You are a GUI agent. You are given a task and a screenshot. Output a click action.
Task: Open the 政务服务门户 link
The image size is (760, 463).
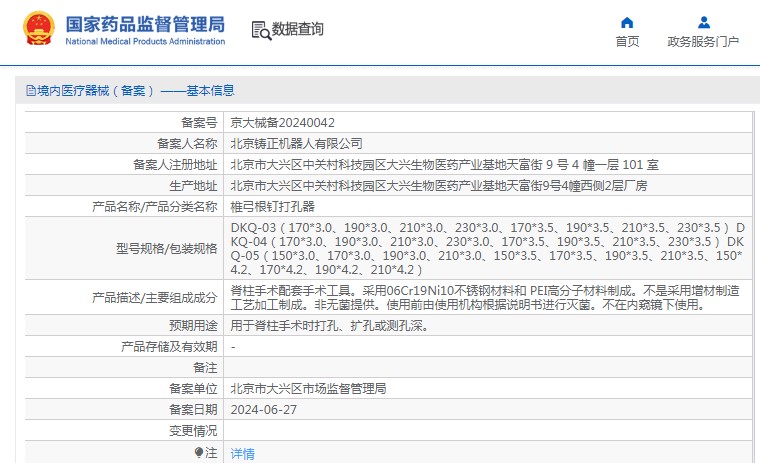coord(703,42)
